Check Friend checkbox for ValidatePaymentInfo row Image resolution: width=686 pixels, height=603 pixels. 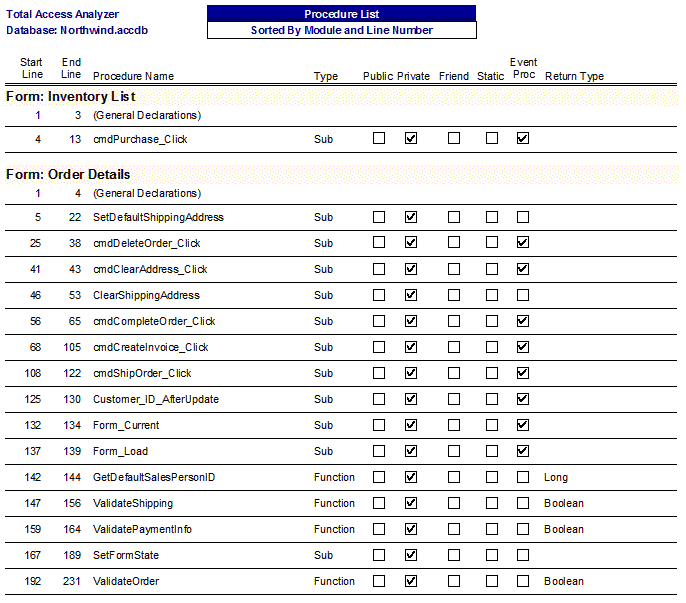(454, 529)
